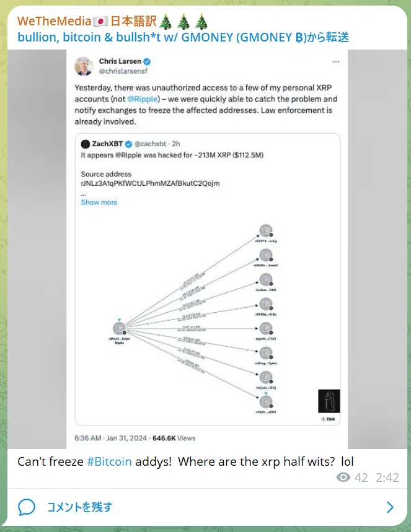Click the コメントを残す comment button
The width and height of the screenshot is (411, 532).
[x=79, y=507]
